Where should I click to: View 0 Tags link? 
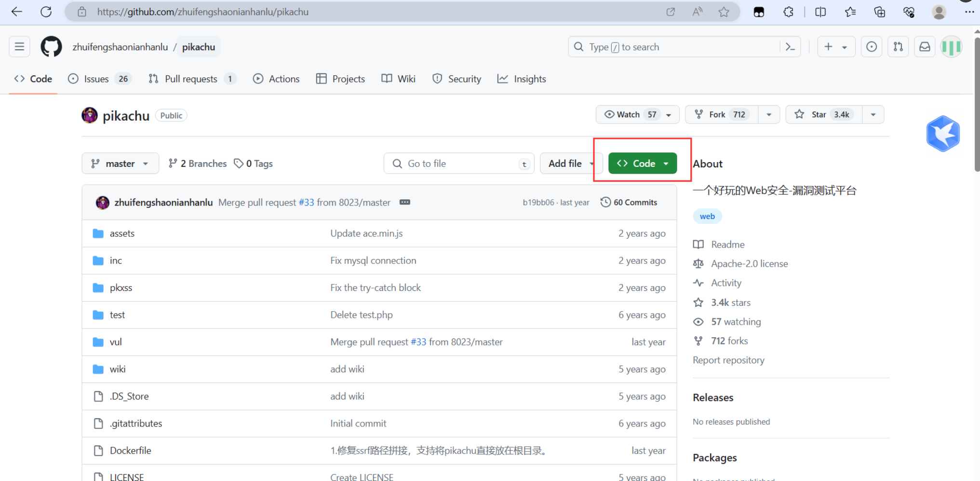click(x=253, y=164)
